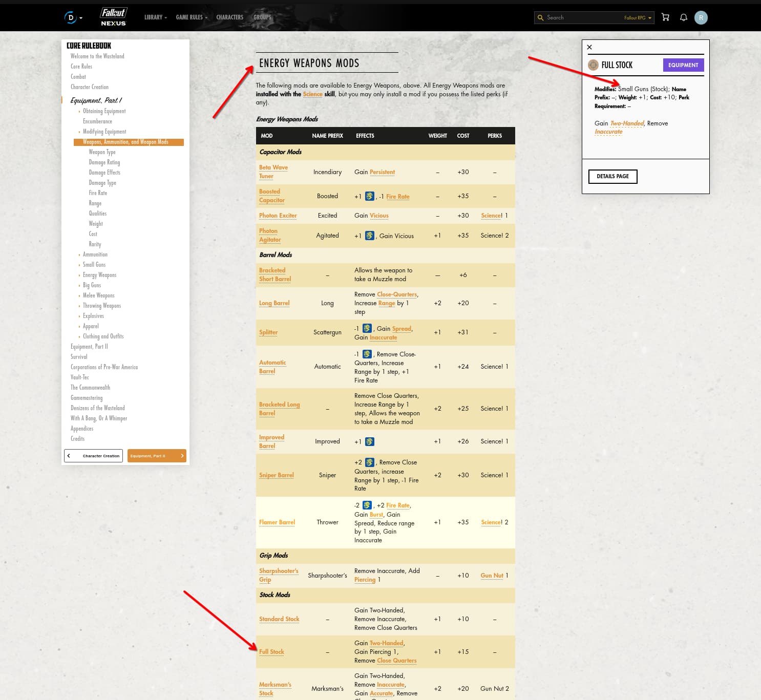Image resolution: width=761 pixels, height=700 pixels.
Task: Open the Demiplane D logo menu
Action: click(73, 17)
